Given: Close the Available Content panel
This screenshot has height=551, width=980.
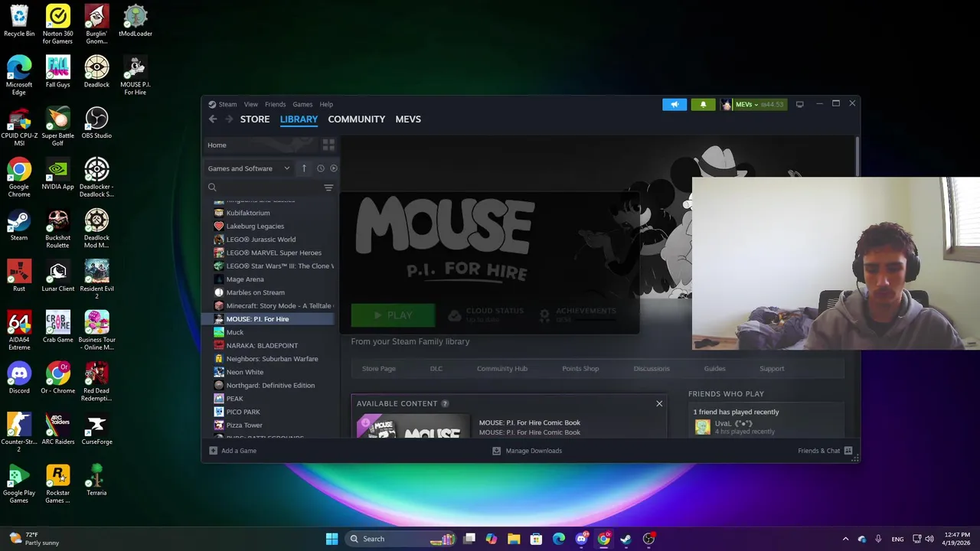Looking at the screenshot, I should [x=659, y=403].
